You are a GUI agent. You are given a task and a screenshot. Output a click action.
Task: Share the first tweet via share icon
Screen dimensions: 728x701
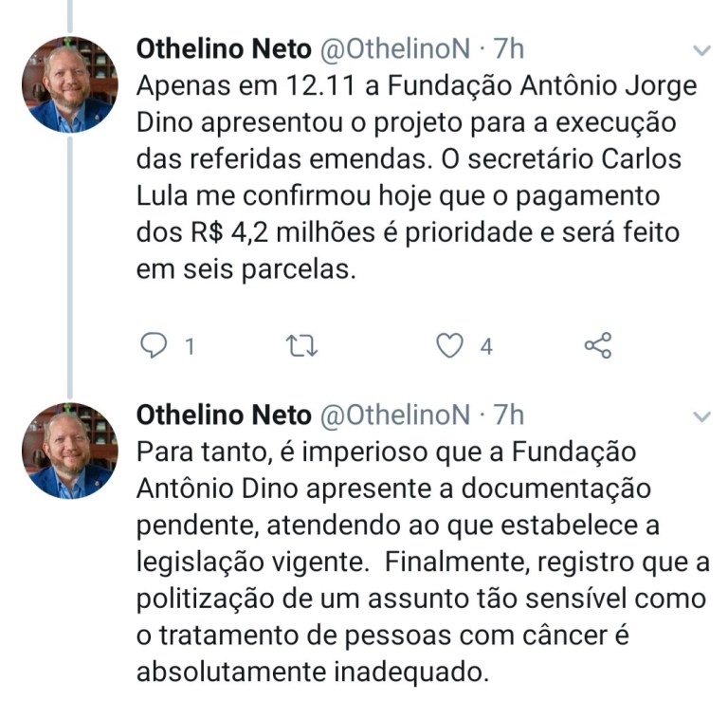click(x=598, y=345)
